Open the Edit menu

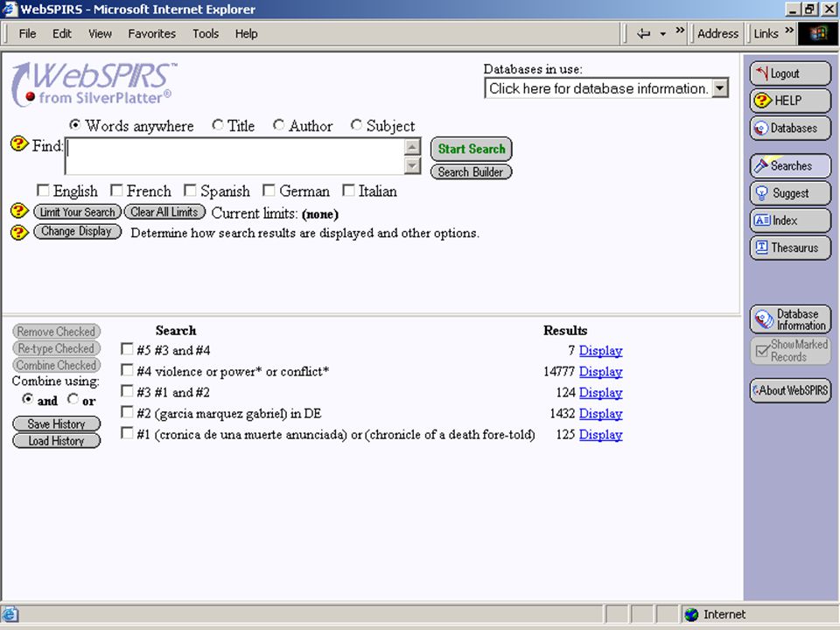pos(61,34)
